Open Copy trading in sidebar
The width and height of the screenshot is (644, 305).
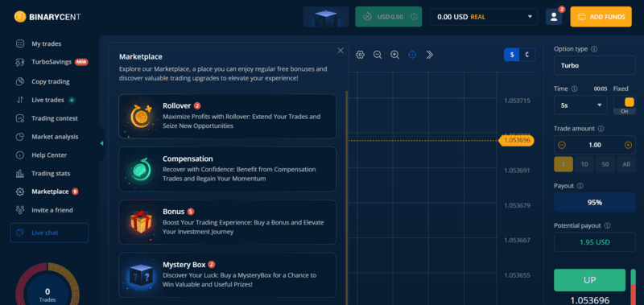coord(50,81)
